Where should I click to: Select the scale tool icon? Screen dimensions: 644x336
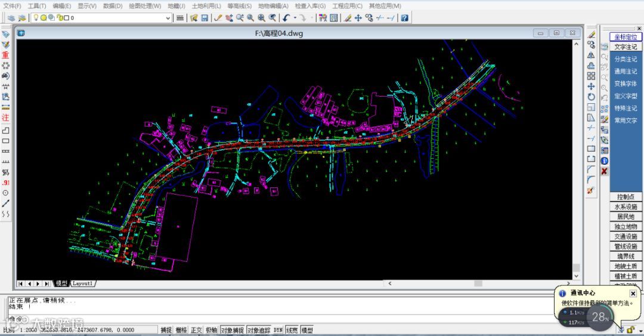click(591, 107)
